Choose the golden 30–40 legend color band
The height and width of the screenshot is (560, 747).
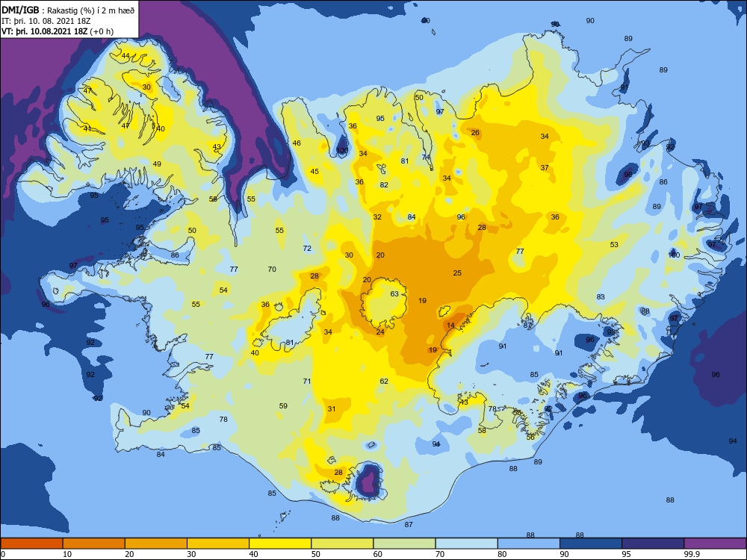(218, 544)
